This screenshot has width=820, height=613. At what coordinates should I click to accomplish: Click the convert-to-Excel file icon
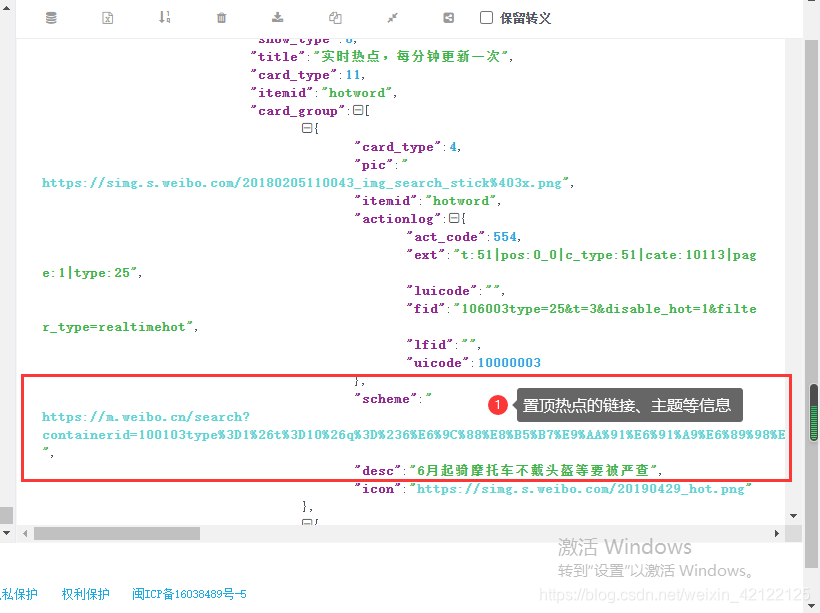click(x=107, y=18)
